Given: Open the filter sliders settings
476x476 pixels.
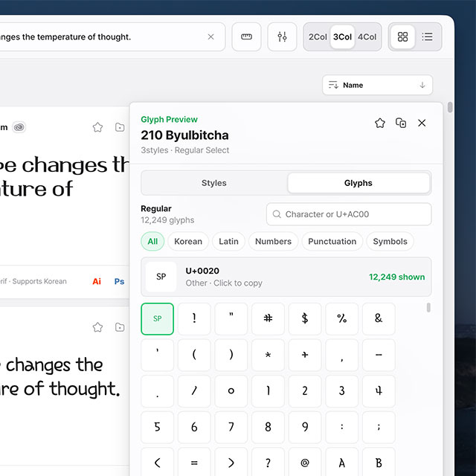Looking at the screenshot, I should (x=282, y=36).
